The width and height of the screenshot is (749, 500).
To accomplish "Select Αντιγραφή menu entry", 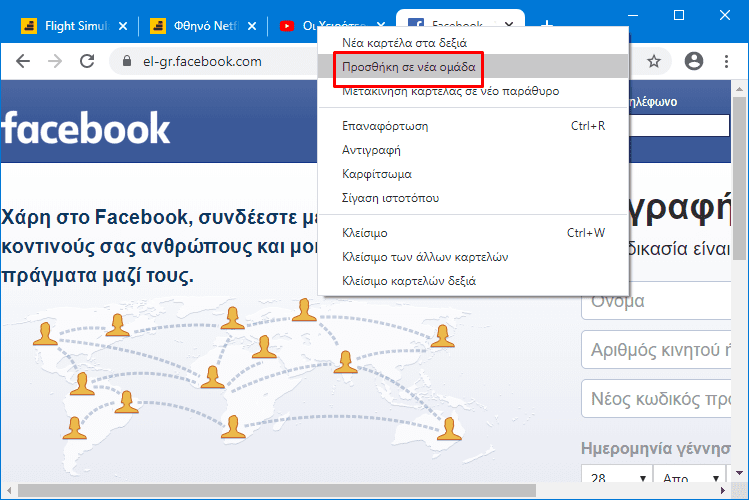I will point(473,150).
